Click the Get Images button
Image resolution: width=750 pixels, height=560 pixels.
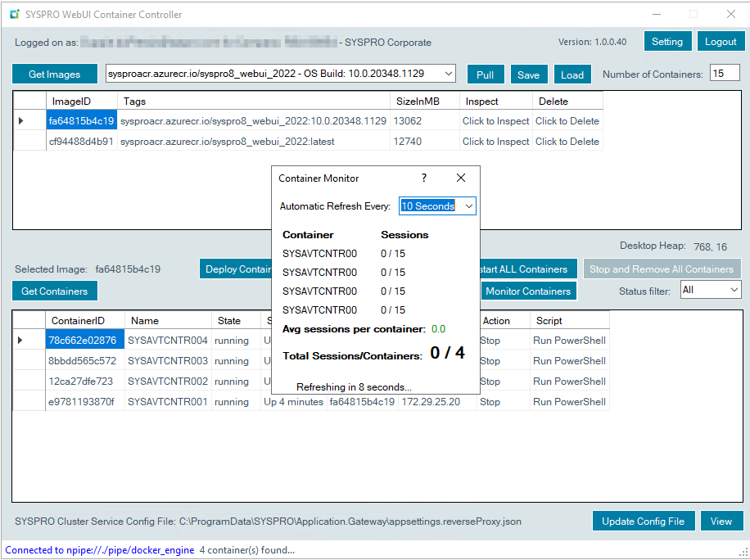pos(54,75)
